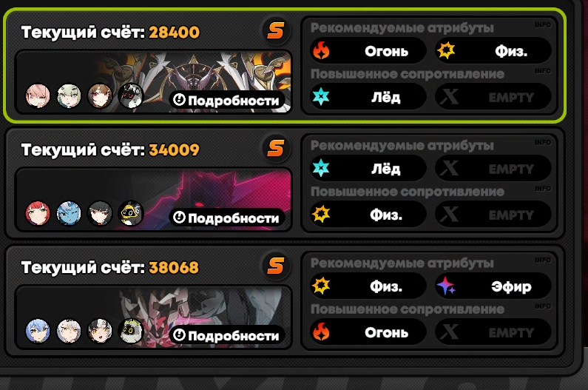The width and height of the screenshot is (588, 390).
Task: Click the yellow-hooded bangboo avatar in second team
Action: (x=131, y=213)
